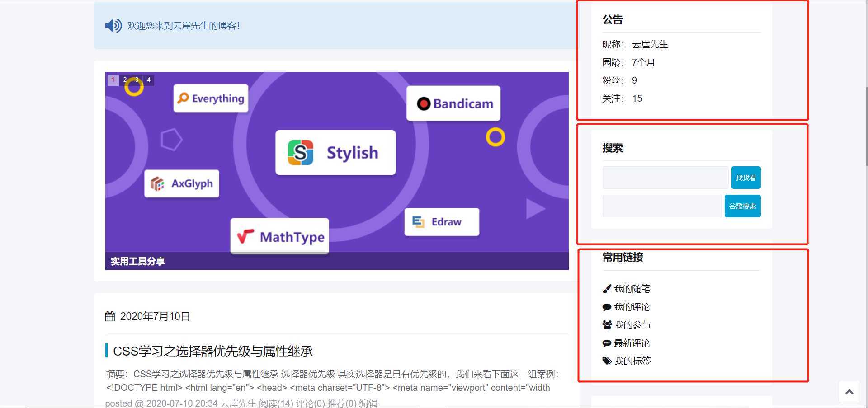This screenshot has width=868, height=408.
Task: Click the 找找看 search button
Action: point(746,178)
